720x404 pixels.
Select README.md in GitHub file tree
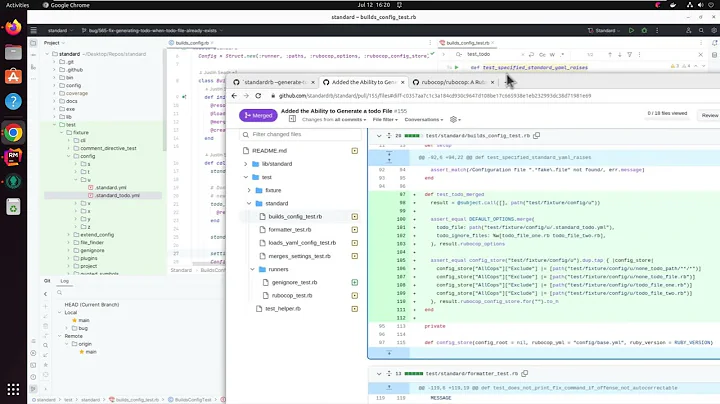tap(269, 151)
